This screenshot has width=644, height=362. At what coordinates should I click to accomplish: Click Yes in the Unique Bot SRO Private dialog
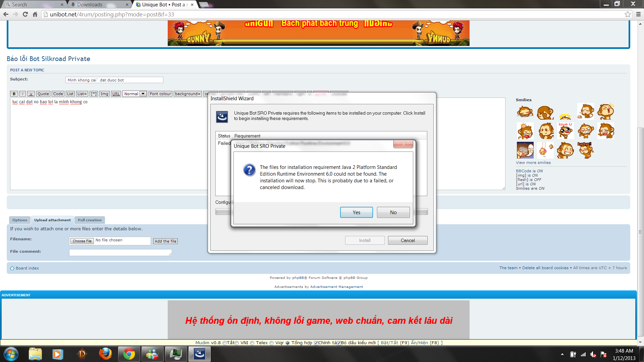(356, 213)
